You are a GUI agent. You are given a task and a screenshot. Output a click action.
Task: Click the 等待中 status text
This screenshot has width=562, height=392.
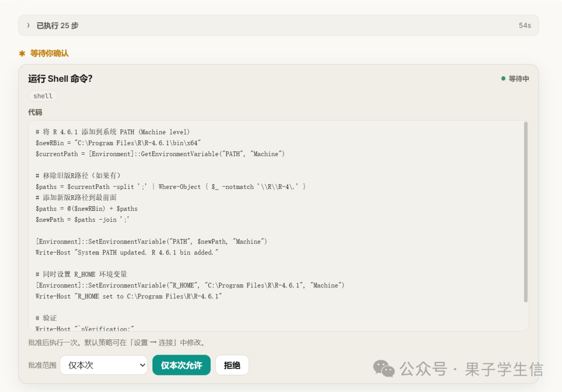[x=519, y=79]
